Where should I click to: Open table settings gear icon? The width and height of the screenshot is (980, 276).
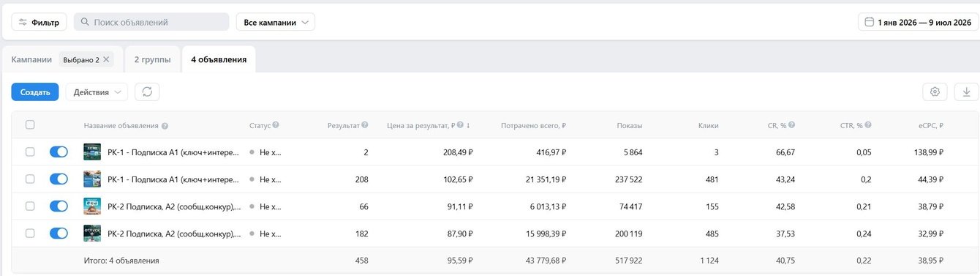click(x=935, y=92)
